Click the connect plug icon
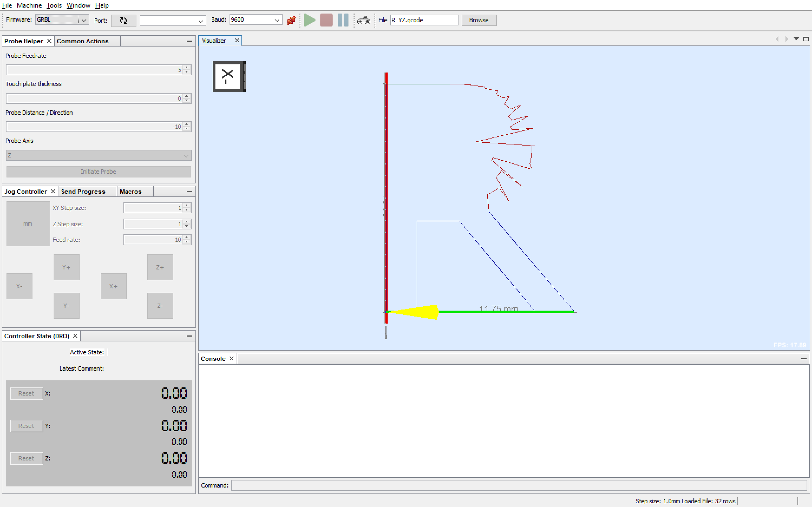Screen dimensions: 812x507 click(291, 20)
